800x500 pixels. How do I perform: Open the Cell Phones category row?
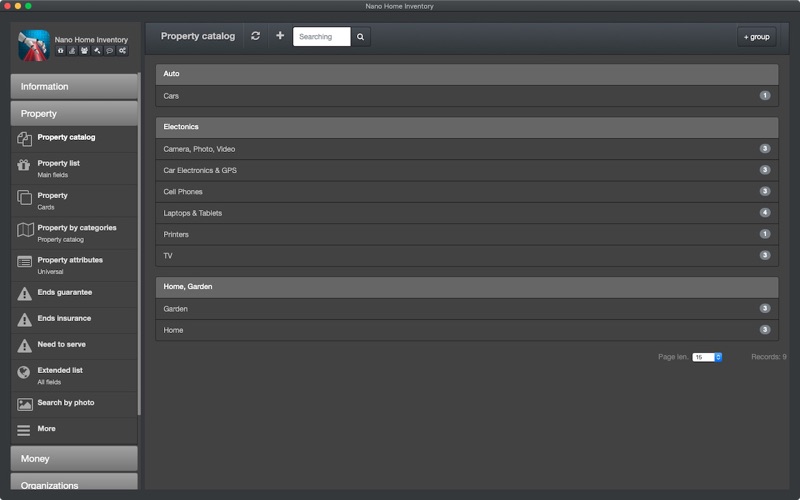point(183,192)
